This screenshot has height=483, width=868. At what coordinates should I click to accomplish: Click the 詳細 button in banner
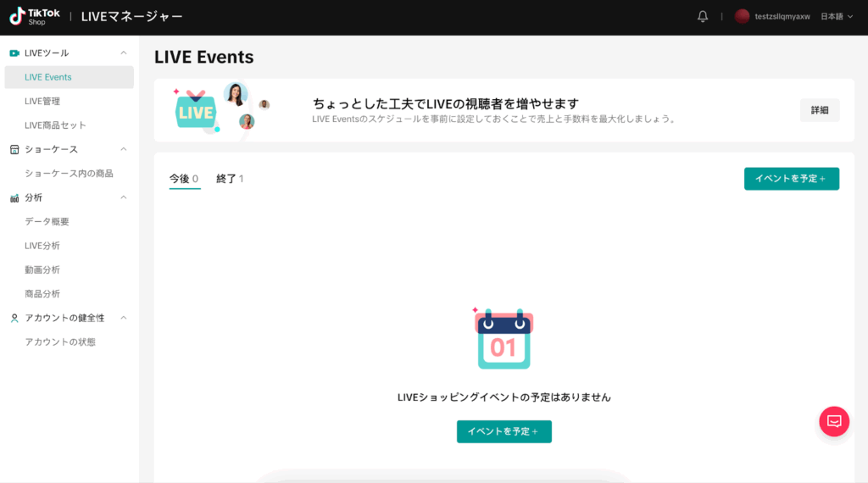coord(819,110)
